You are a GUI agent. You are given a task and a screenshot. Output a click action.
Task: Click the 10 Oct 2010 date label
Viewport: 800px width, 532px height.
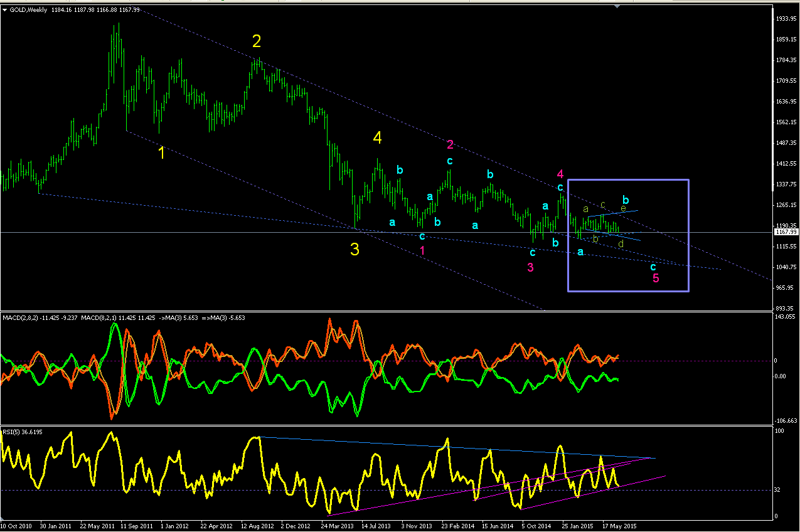pyautogui.click(x=16, y=526)
